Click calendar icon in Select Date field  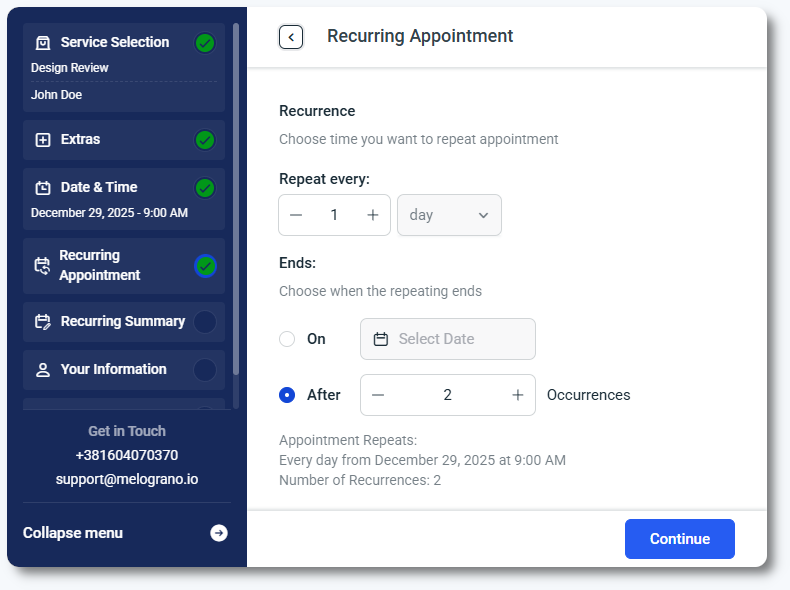(381, 339)
